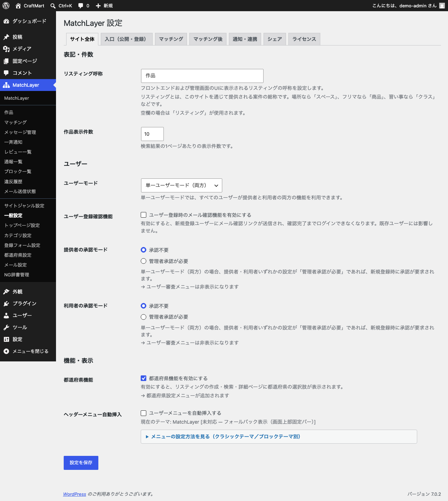Click こんにちは、demo-admin さん account menu
This screenshot has width=448, height=501.
(x=408, y=6)
